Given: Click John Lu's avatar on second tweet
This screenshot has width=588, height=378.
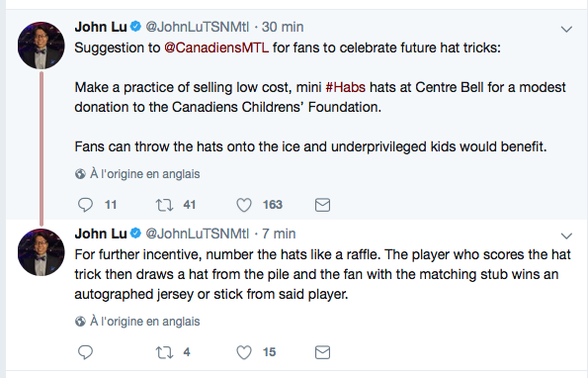Looking at the screenshot, I should (x=42, y=252).
